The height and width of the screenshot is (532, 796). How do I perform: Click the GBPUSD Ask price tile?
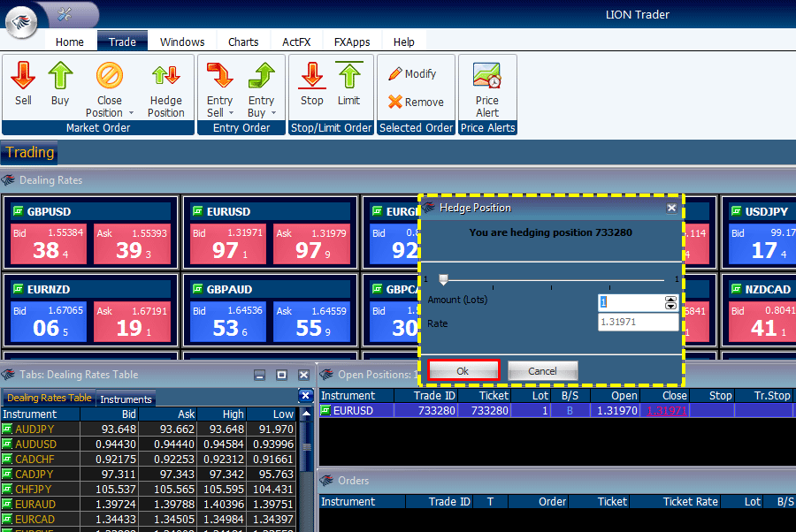click(132, 245)
